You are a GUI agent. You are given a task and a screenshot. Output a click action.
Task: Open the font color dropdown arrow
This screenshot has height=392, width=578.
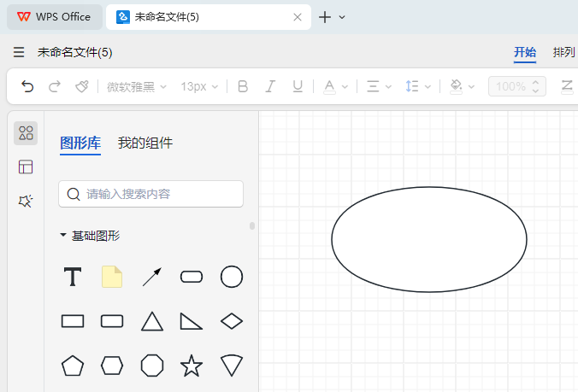[345, 87]
